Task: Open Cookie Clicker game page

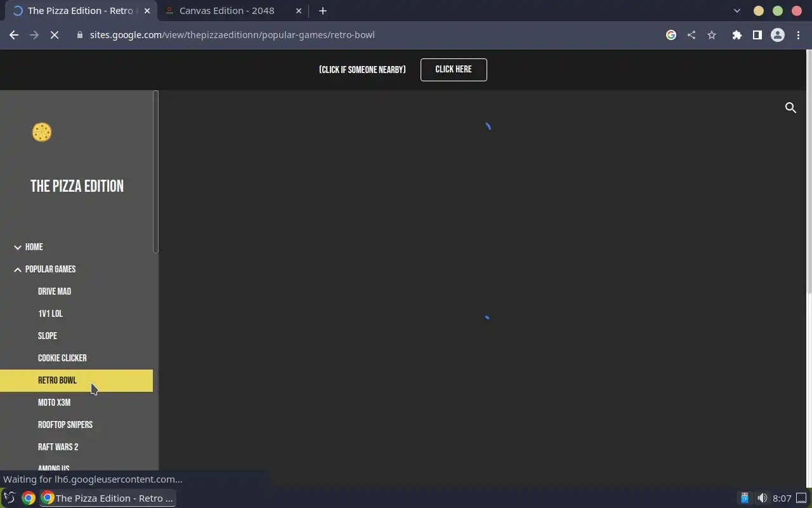Action: 62,358
